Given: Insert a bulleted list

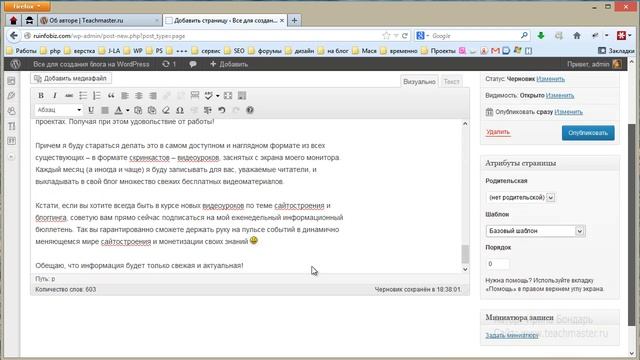Looking at the screenshot, I should coord(83,96).
